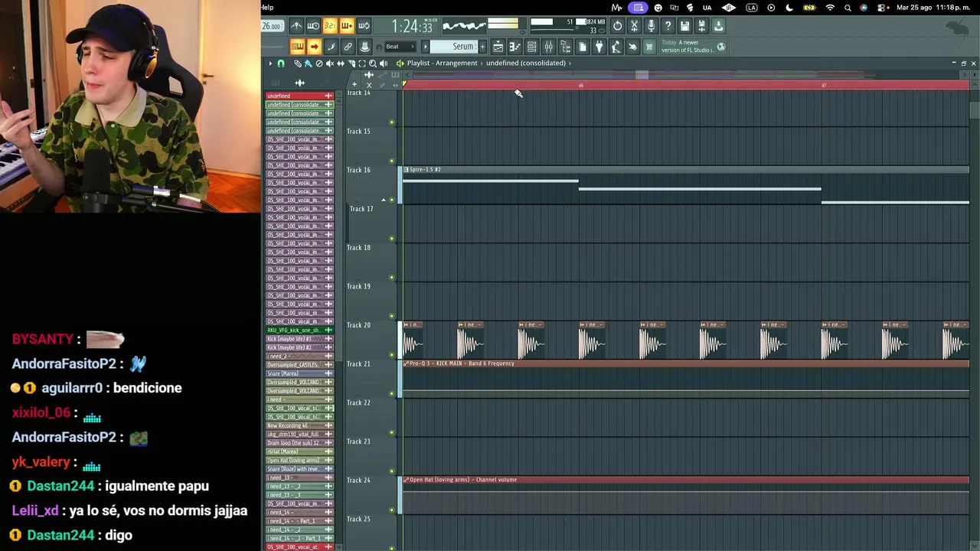The width and height of the screenshot is (980, 551).
Task: Toggle the 3.2.1 countdown before recording
Action: pyautogui.click(x=330, y=26)
